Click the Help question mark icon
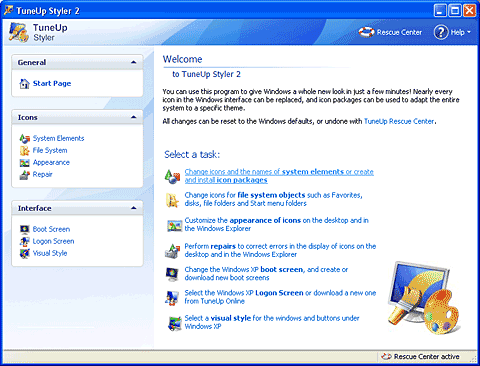Image resolution: width=480 pixels, height=366 pixels. pyautogui.click(x=441, y=32)
